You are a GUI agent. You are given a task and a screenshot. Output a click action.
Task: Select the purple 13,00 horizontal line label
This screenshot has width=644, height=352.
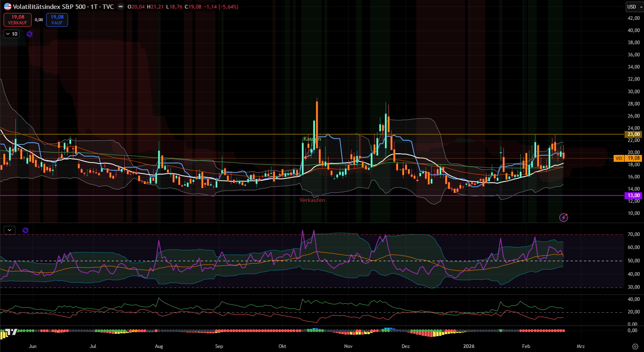point(633,195)
